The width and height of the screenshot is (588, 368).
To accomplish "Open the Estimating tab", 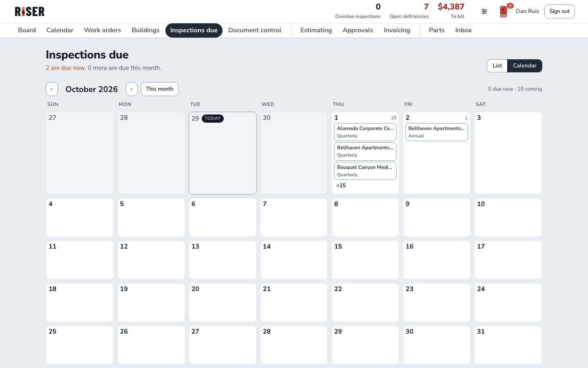I will pos(316,30).
